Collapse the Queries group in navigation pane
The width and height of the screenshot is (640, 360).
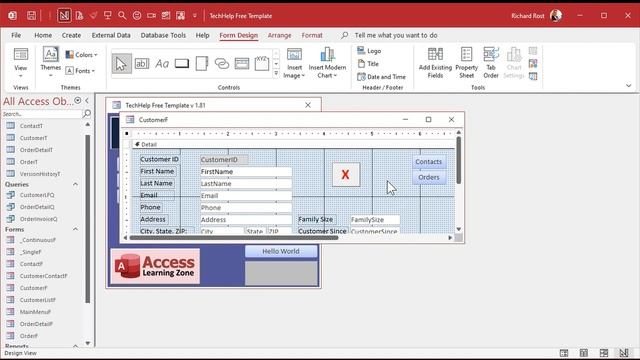(x=75, y=184)
